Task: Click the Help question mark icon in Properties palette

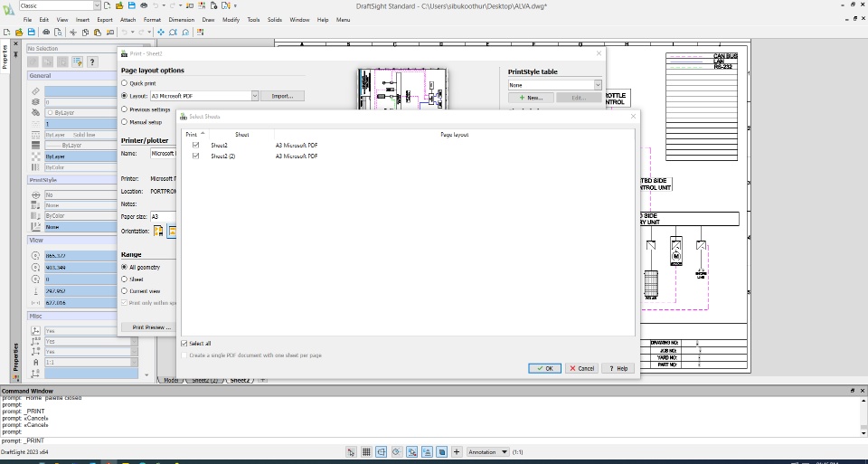Action: (x=92, y=62)
